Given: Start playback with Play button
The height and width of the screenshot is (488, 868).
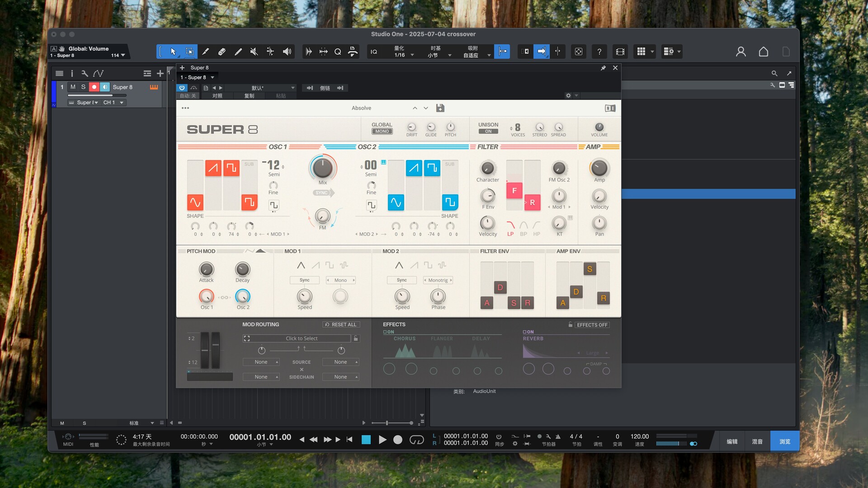Looking at the screenshot, I should coord(382,440).
